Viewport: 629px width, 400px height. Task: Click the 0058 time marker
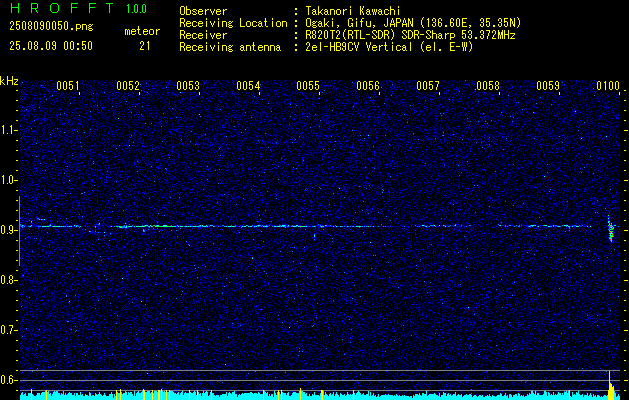[x=488, y=86]
